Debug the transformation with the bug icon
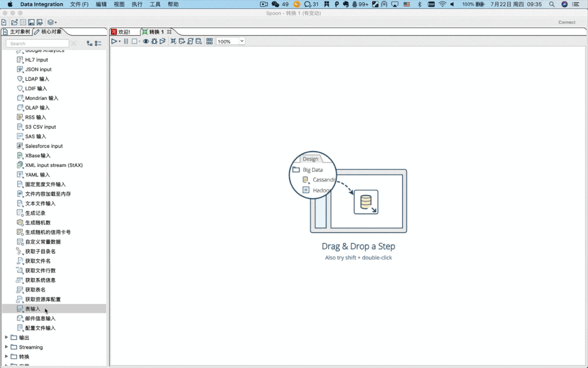This screenshot has width=588, height=368. (x=154, y=41)
